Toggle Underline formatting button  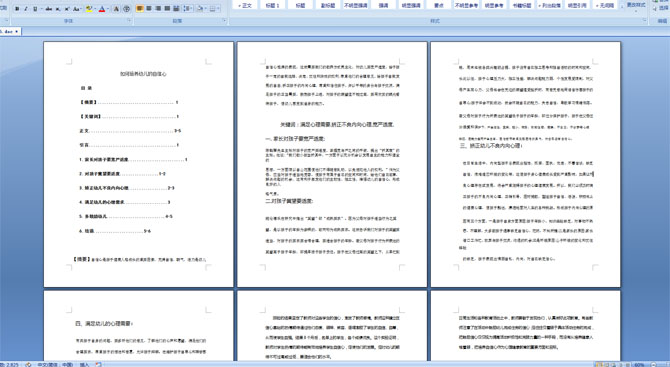35,9
